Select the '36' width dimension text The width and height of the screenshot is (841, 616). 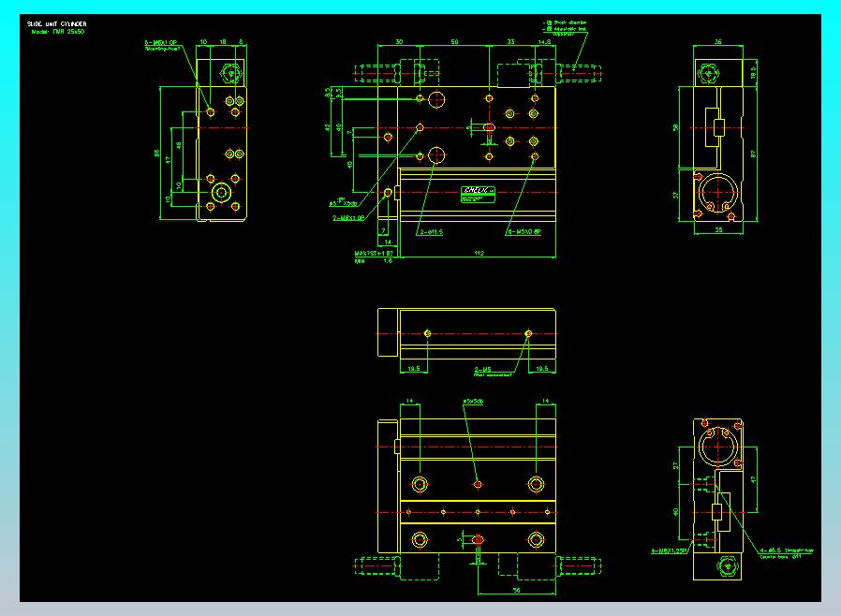click(x=717, y=42)
